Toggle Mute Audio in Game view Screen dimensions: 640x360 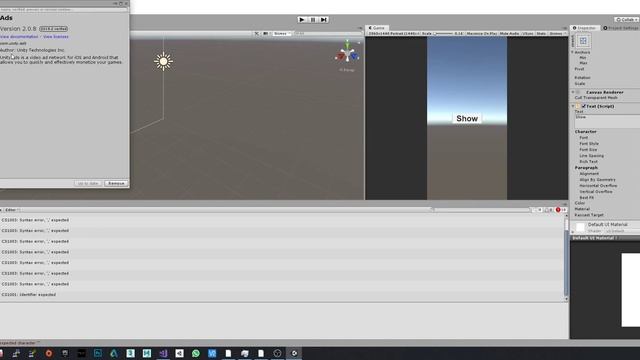[509, 33]
